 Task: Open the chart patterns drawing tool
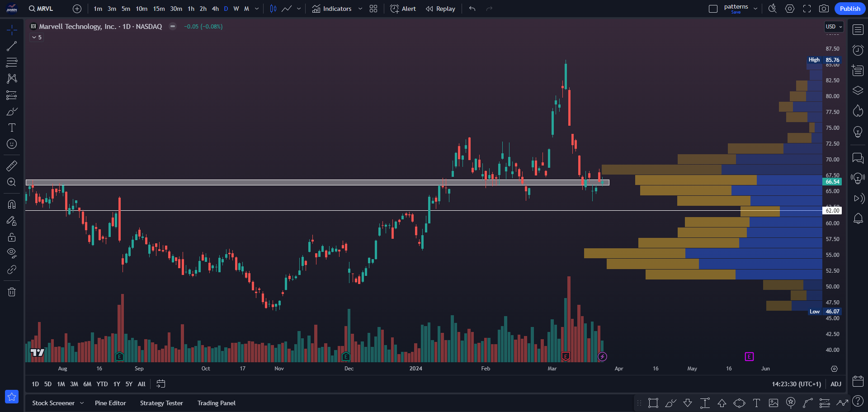12,79
